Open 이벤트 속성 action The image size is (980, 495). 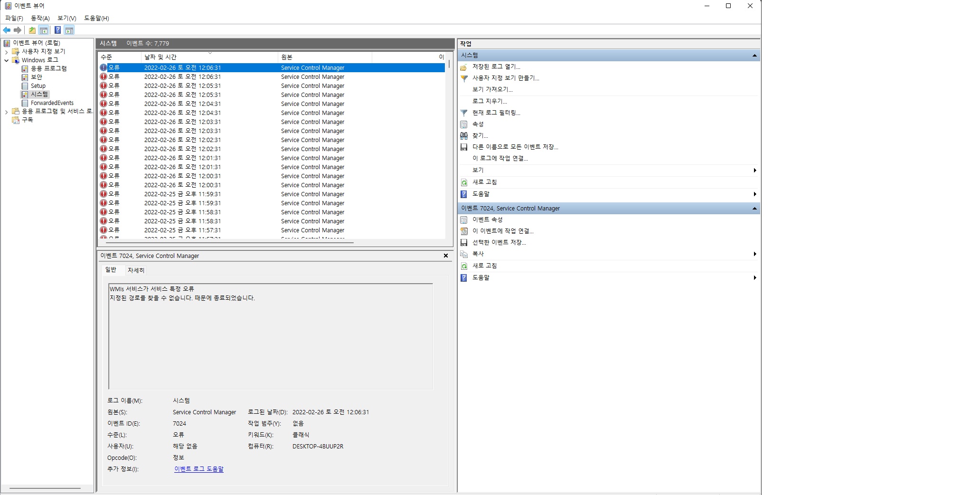click(487, 220)
